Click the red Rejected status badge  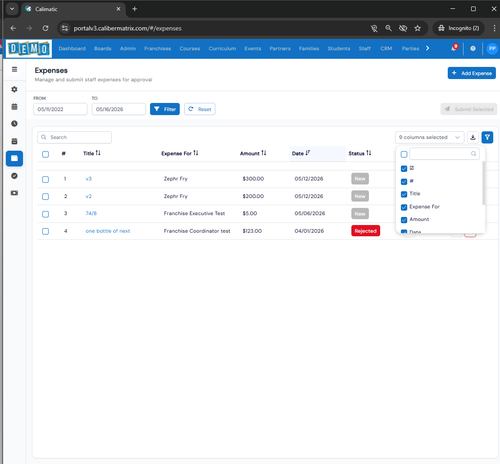[365, 231]
